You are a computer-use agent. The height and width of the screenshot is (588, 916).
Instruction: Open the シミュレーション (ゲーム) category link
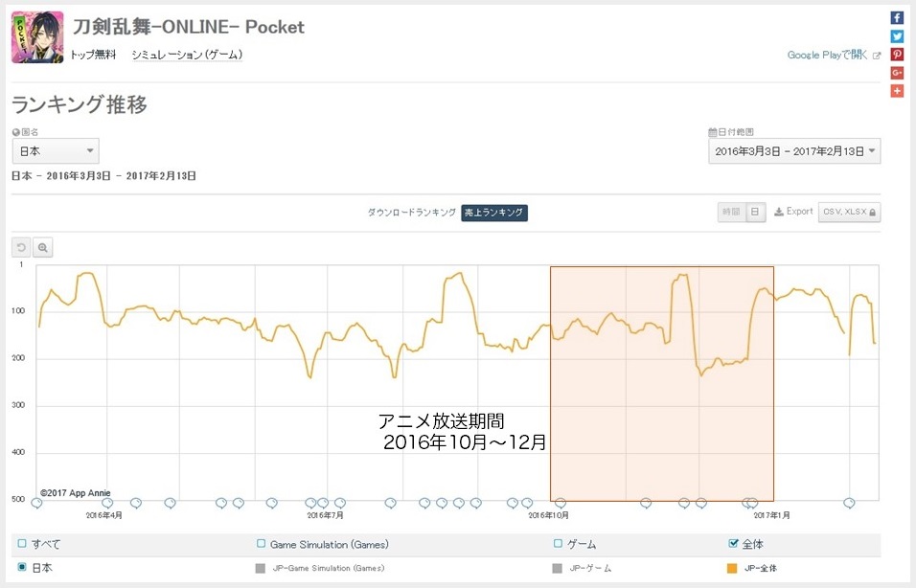click(187, 55)
